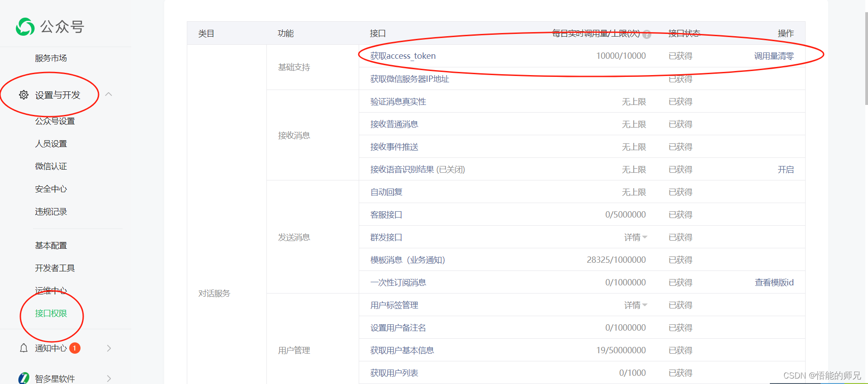Open 群发接口 interface link
This screenshot has width=868, height=384.
pos(386,237)
